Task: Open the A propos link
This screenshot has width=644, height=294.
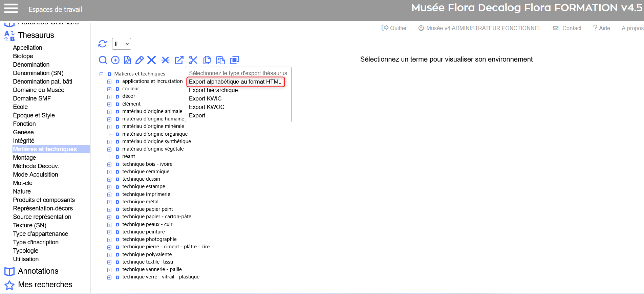Action: point(632,28)
